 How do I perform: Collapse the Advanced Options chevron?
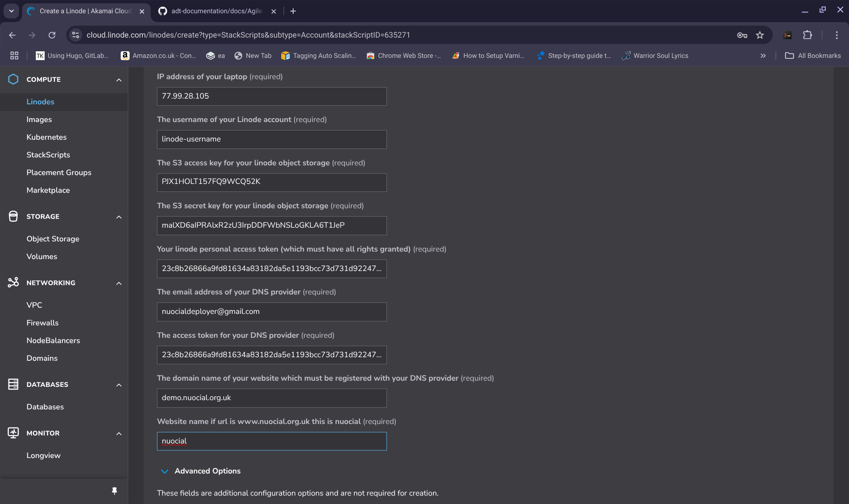(x=164, y=471)
